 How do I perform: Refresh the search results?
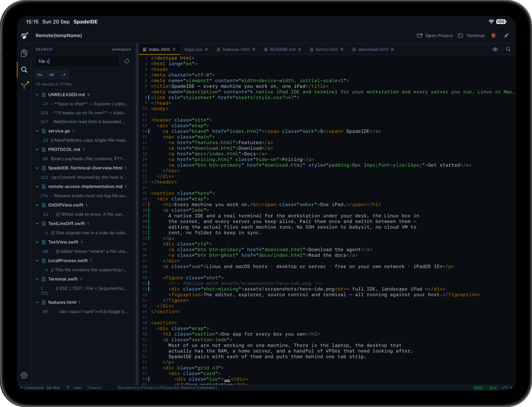[127, 61]
